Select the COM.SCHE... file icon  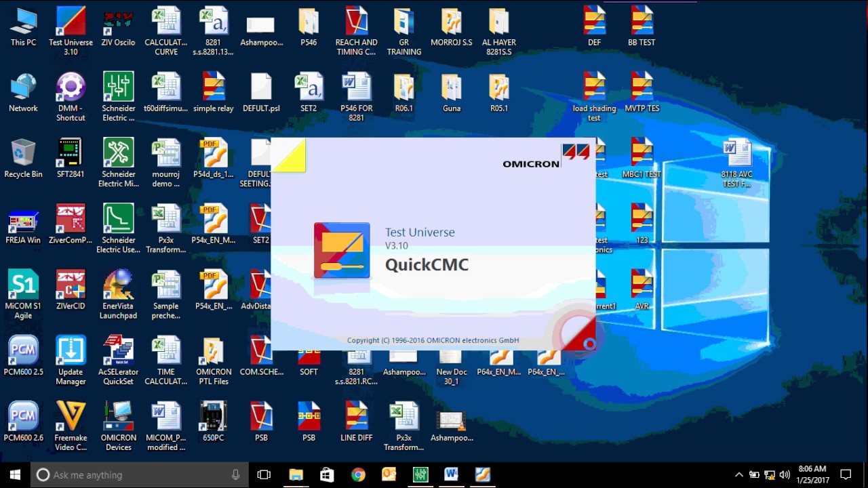(261, 356)
